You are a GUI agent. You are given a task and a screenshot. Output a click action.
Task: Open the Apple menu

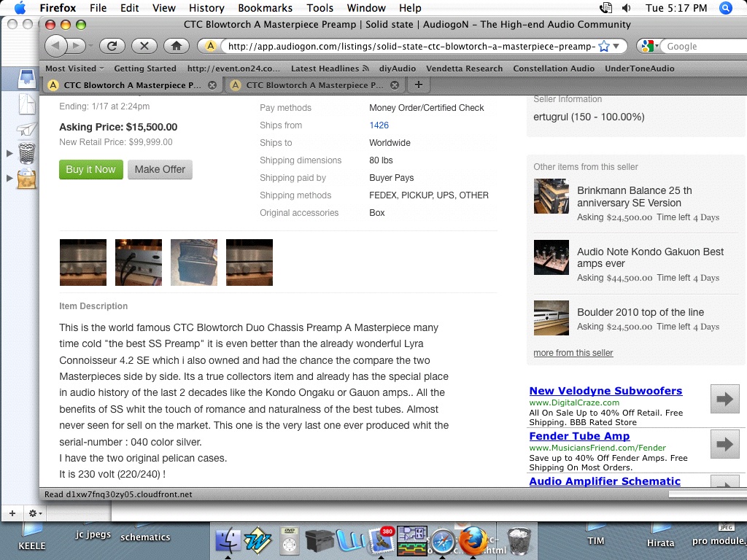point(20,8)
